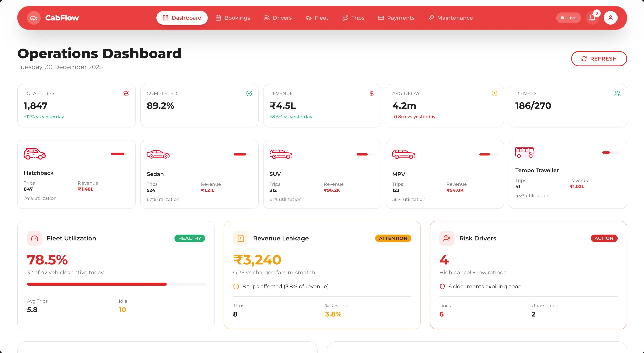
Task: Open the user profile avatar
Action: (x=610, y=18)
